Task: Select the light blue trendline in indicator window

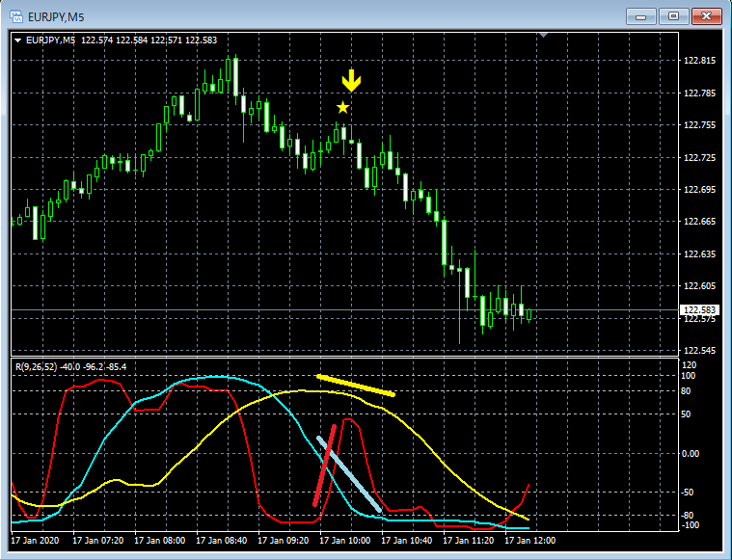Action: (x=349, y=474)
